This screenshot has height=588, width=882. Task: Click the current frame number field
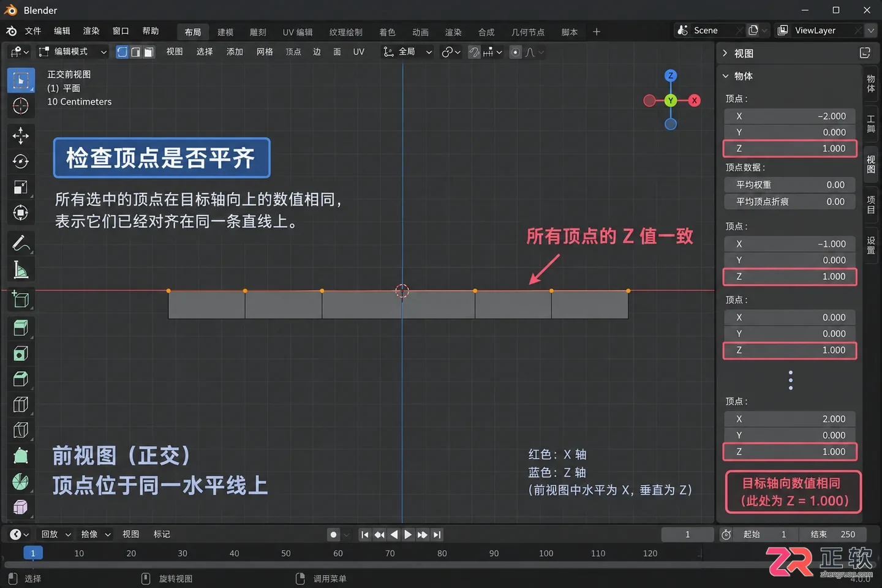tap(687, 535)
